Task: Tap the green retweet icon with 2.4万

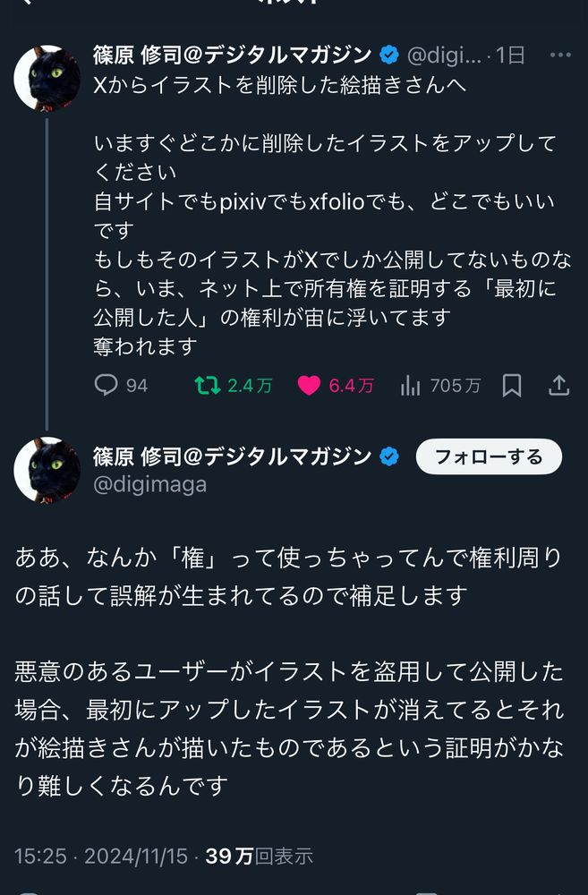Action: pos(208,385)
